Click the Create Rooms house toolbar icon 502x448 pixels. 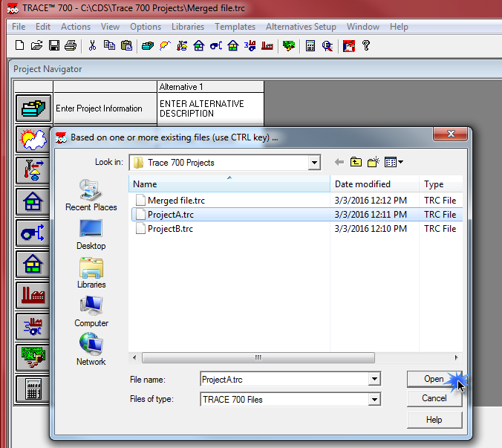coord(199,46)
